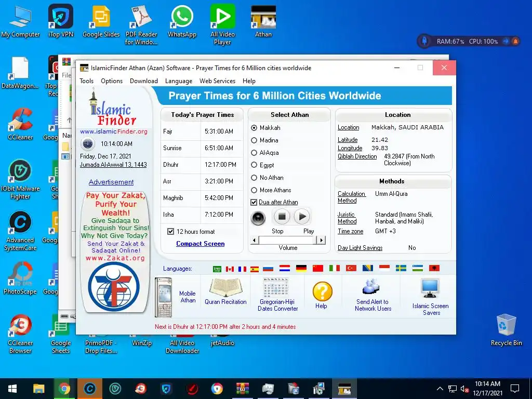Open the Mobile Athan phone icon
The height and width of the screenshot is (399, 532).
point(163,297)
